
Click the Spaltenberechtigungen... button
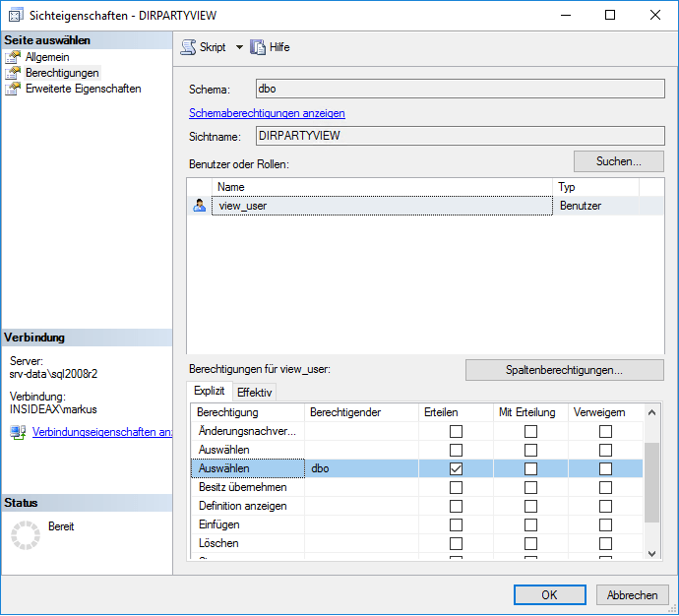point(564,370)
